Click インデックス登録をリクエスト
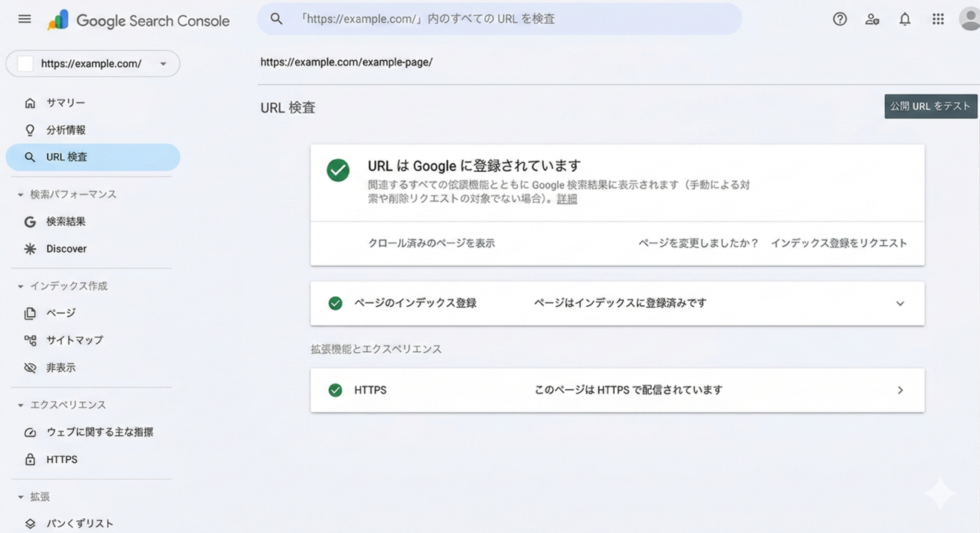Viewport: 980px width, 533px height. point(839,243)
